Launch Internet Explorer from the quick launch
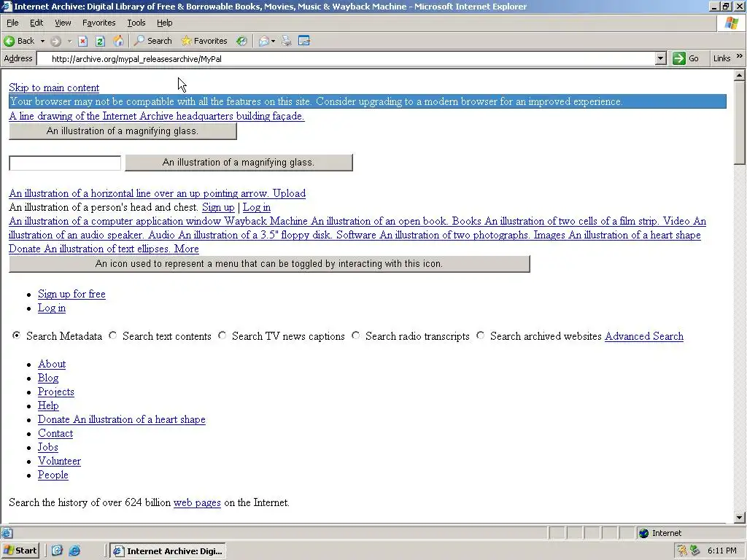 tap(75, 551)
